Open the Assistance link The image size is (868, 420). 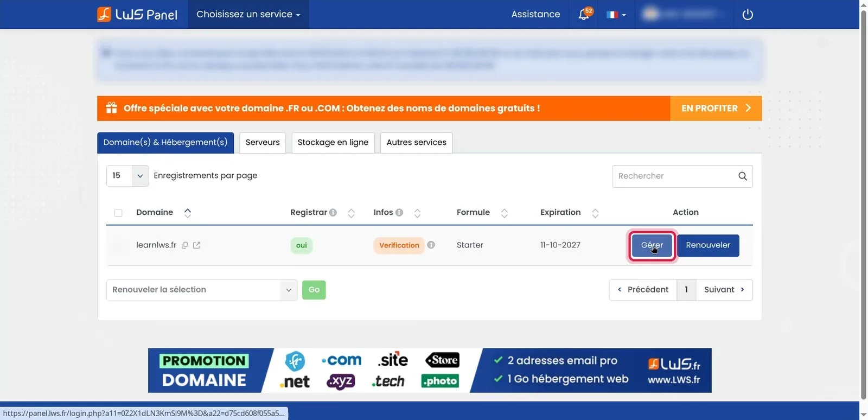click(x=535, y=14)
